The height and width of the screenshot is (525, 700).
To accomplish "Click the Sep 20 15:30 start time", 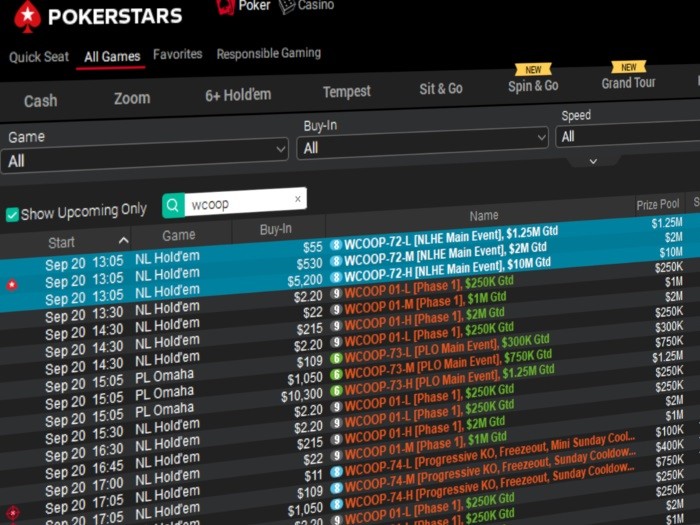I will (x=84, y=435).
